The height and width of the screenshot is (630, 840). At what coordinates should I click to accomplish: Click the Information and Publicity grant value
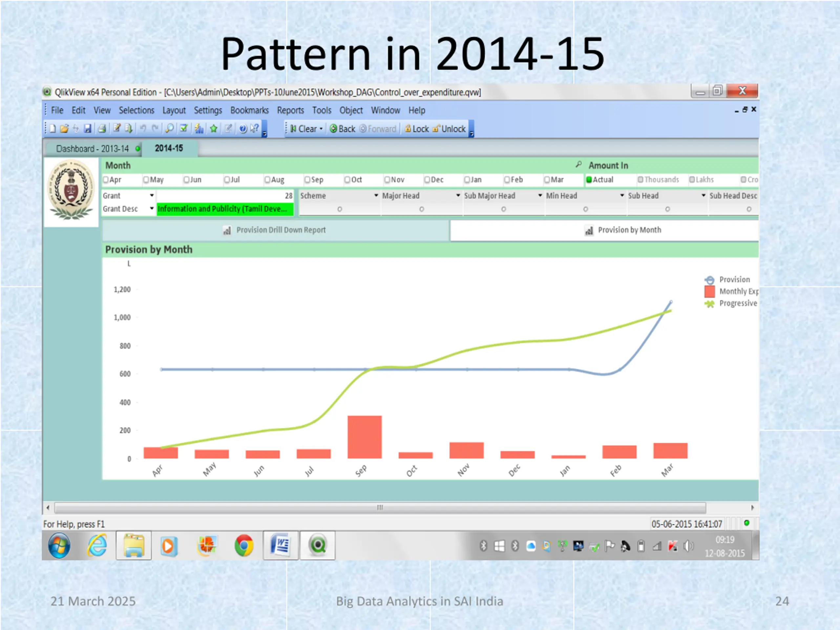coord(225,209)
